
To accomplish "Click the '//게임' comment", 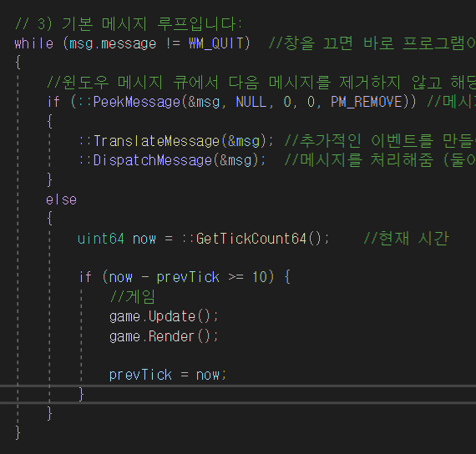I will [132, 297].
